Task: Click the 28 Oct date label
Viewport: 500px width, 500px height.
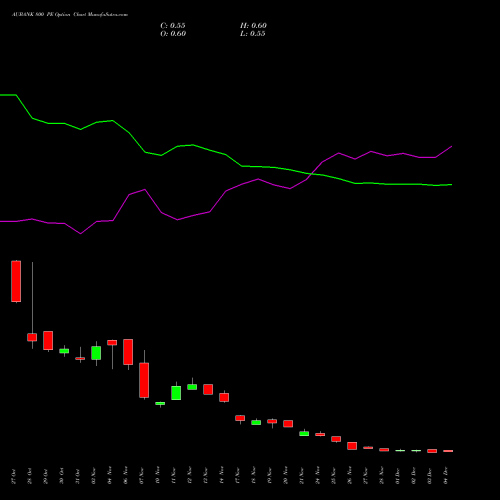Action: click(30, 476)
